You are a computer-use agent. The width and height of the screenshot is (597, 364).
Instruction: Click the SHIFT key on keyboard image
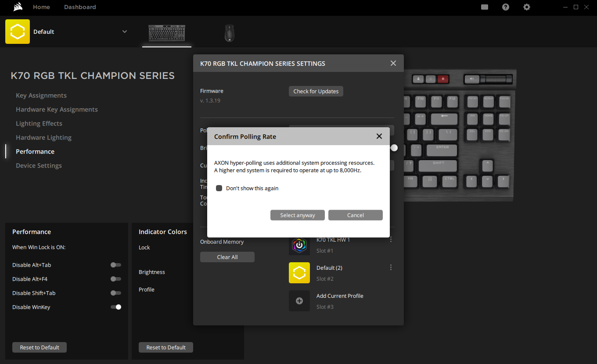click(438, 166)
